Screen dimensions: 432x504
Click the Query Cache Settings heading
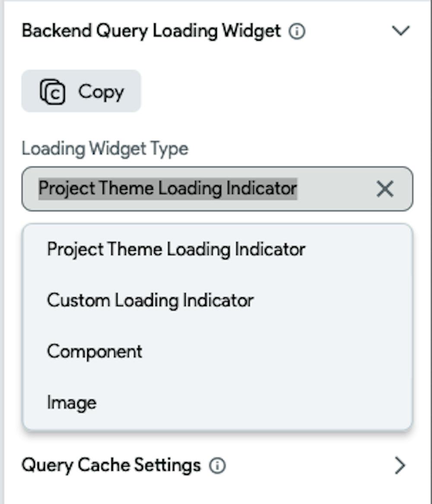click(111, 465)
